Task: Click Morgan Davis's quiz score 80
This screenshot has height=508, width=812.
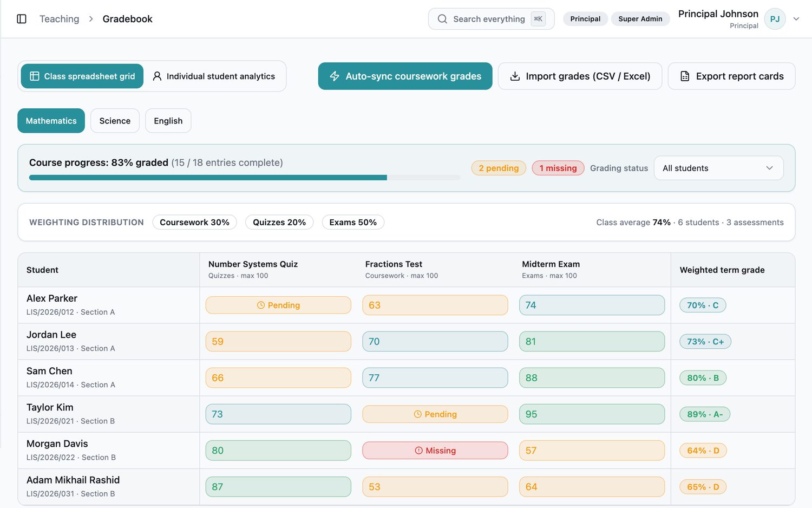Action: point(278,451)
